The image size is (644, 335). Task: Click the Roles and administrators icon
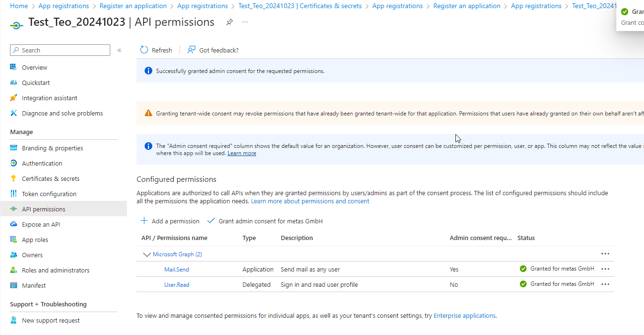(13, 270)
